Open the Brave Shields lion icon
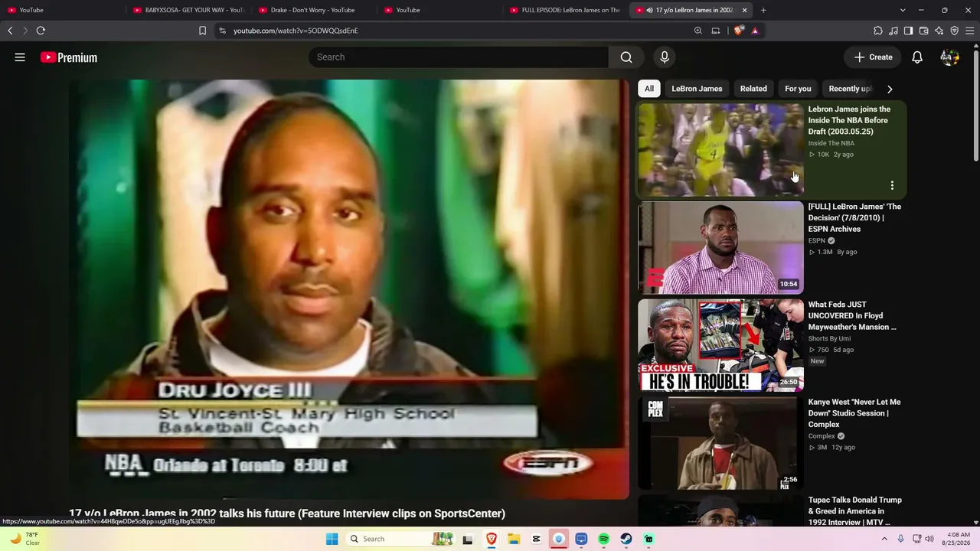This screenshot has height=551, width=980. coord(738,31)
